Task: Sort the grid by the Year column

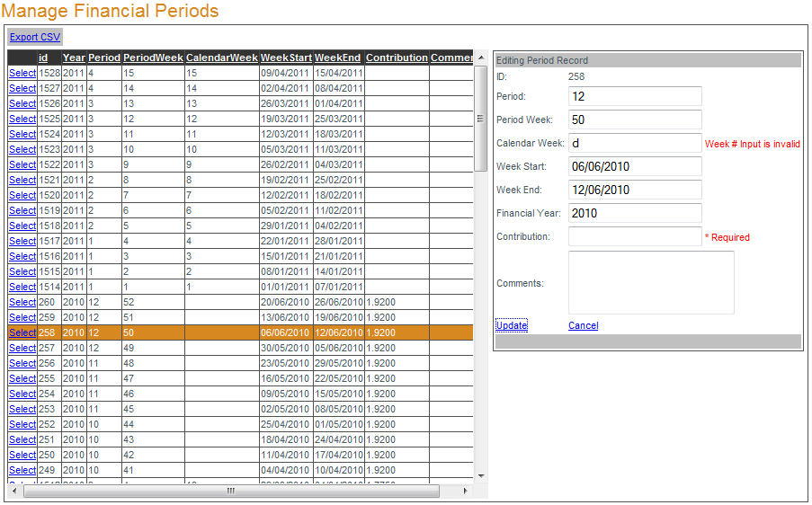Action: coord(74,58)
